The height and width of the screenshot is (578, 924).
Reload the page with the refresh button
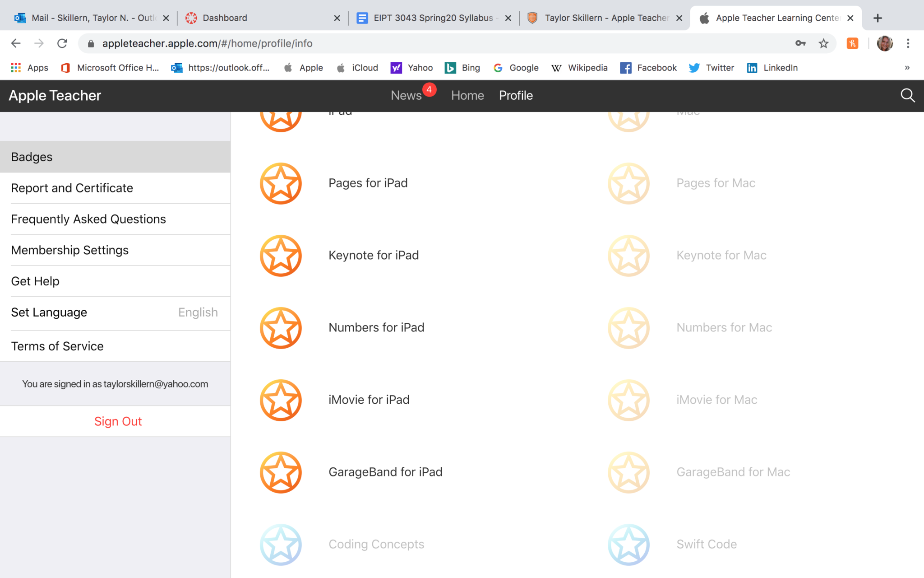pos(62,43)
